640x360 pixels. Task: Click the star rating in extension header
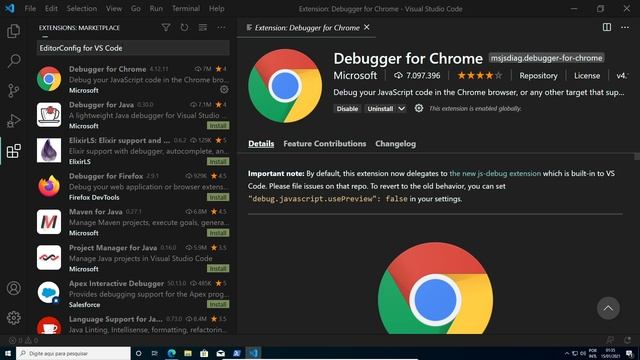coord(480,76)
